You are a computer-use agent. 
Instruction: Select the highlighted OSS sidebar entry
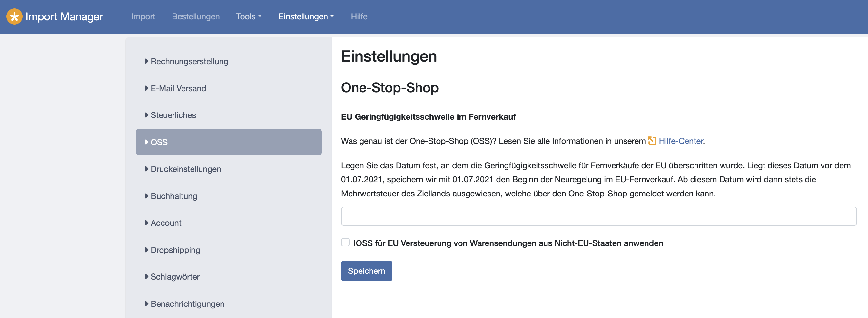[229, 142]
